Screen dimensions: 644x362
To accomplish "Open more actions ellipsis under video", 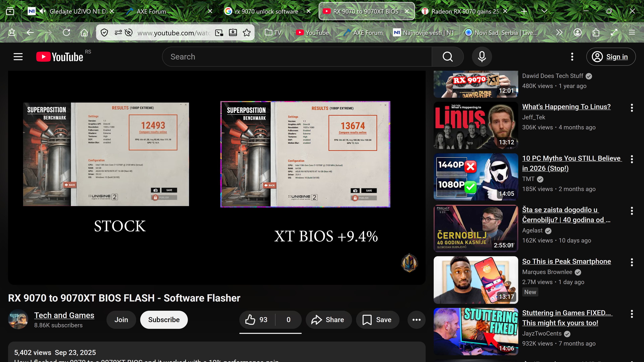I will (x=416, y=320).
